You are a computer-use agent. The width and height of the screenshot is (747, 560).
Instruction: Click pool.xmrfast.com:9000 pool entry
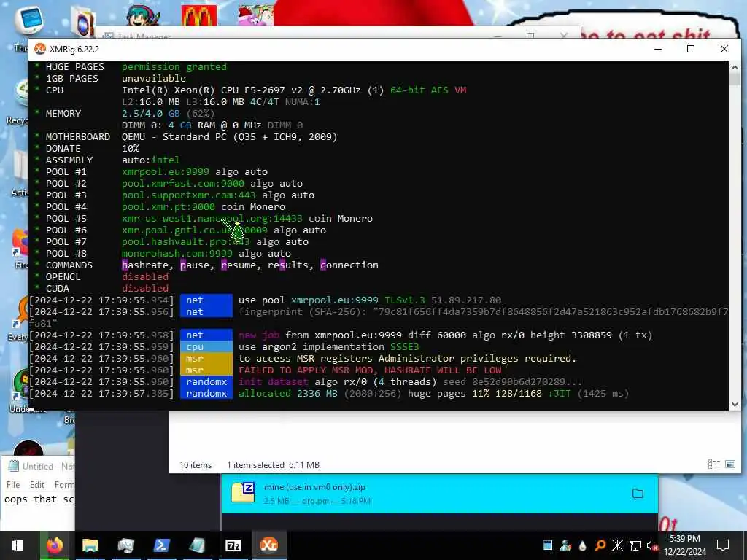tap(183, 183)
